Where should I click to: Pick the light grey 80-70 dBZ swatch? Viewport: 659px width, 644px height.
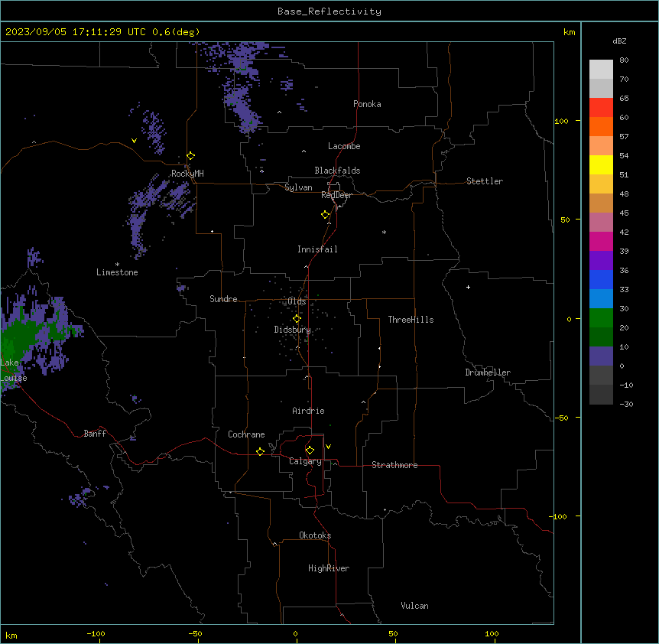(x=601, y=70)
